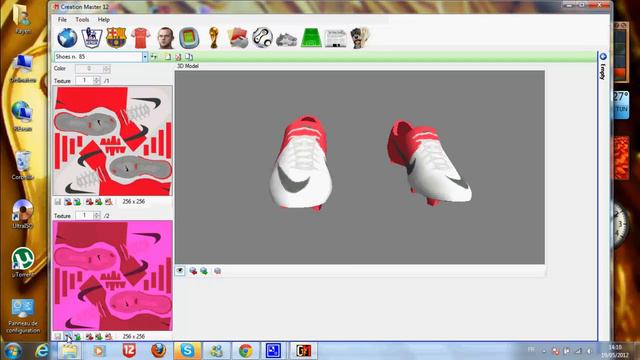Import second texture set, second red-arrow icon
The height and width of the screenshot is (360, 640).
point(89,336)
